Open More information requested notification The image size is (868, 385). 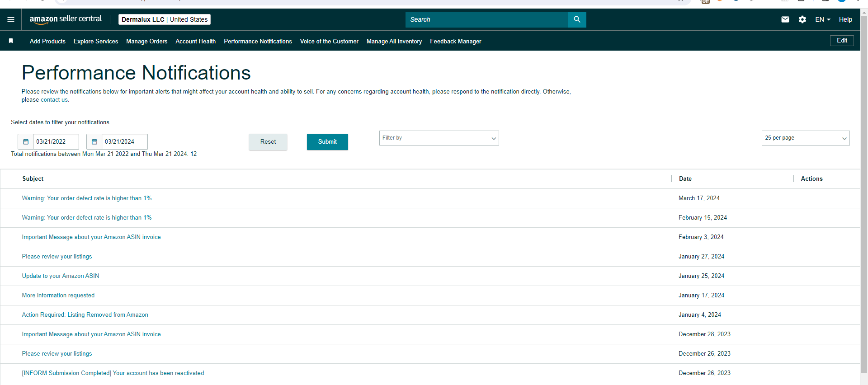[58, 296]
